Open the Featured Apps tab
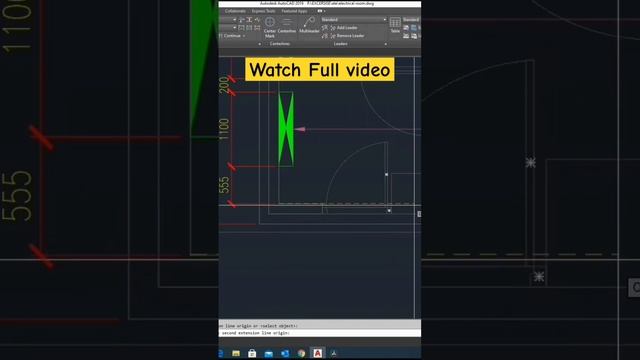The width and height of the screenshot is (640, 360). coord(294,11)
